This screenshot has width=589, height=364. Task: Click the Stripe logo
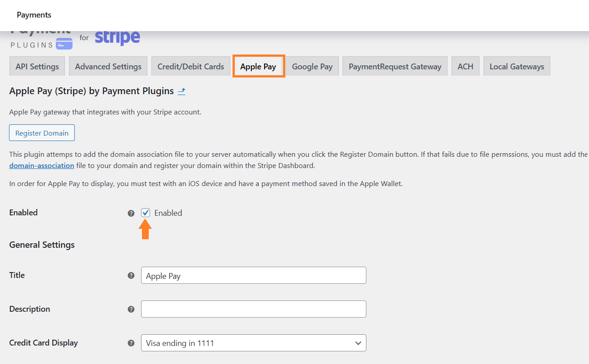pos(117,38)
